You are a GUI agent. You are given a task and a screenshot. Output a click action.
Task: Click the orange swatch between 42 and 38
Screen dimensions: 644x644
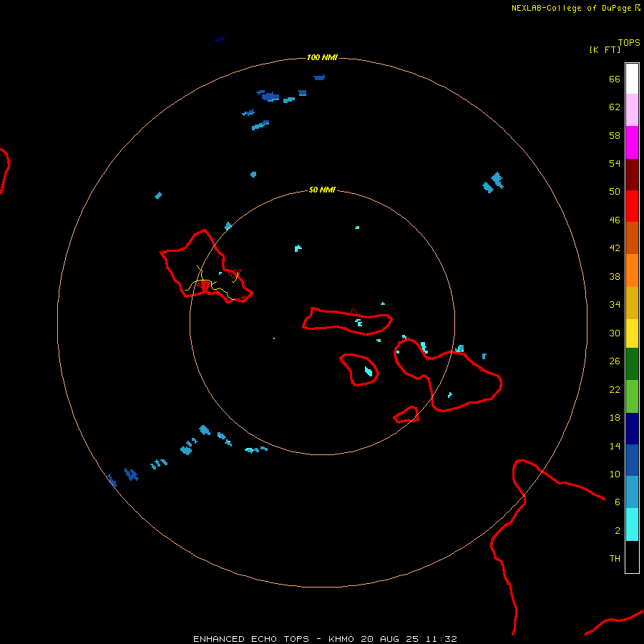click(632, 270)
